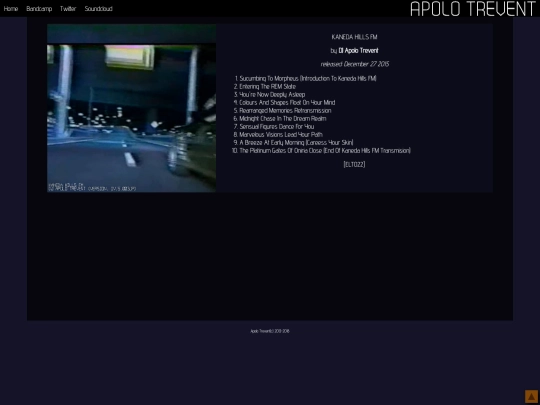Screen dimensions: 540x405
Task: Select track 7 Sensual Figures Dance For You
Action: click(277, 127)
